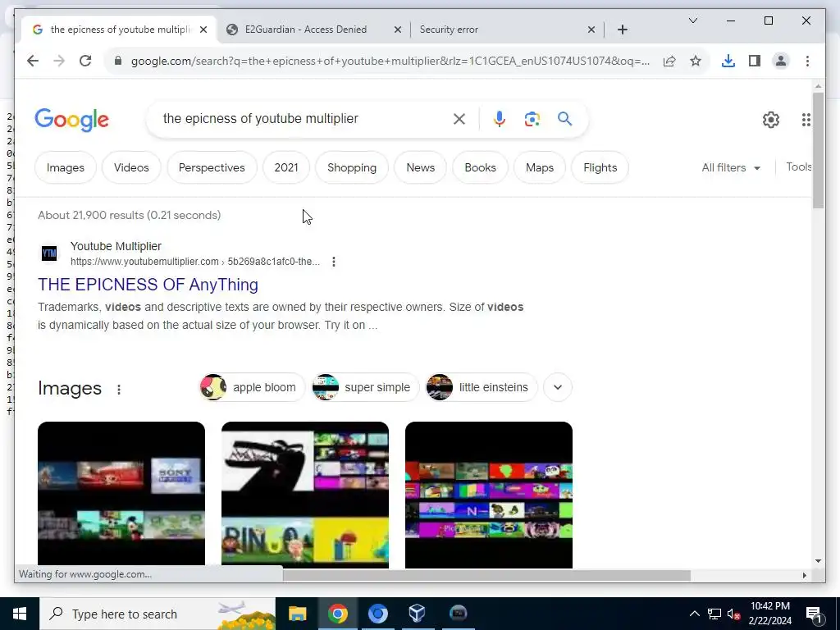Filter images by super simple chip

(365, 387)
